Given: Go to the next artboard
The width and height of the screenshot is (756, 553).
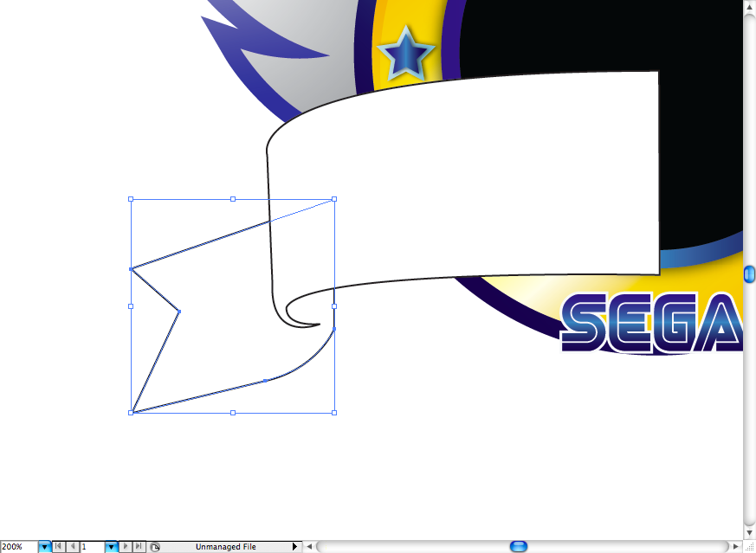Looking at the screenshot, I should [x=126, y=546].
